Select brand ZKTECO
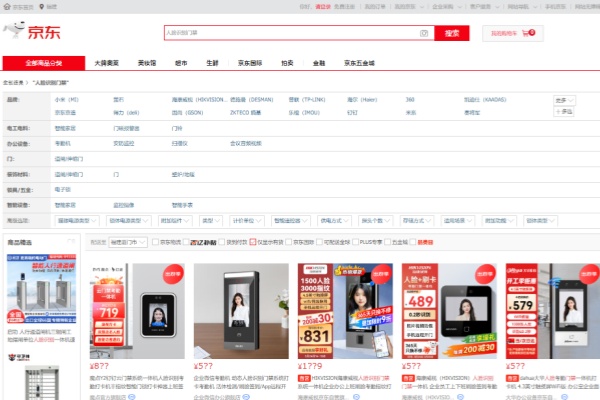Viewport: 600px width, 400px height. tap(245, 113)
